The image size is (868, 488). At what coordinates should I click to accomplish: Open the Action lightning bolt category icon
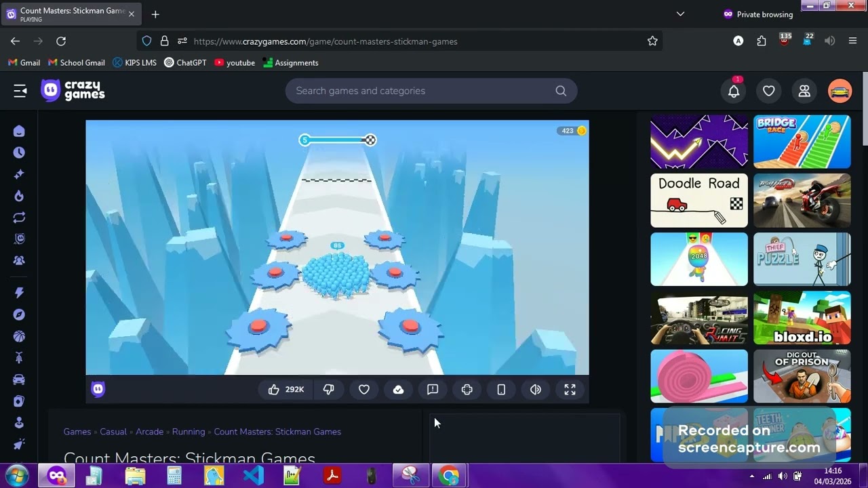(19, 293)
